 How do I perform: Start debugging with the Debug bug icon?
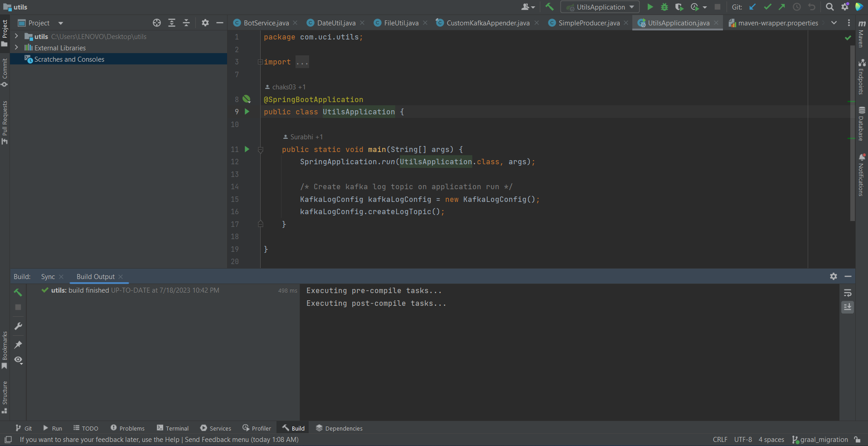[664, 7]
